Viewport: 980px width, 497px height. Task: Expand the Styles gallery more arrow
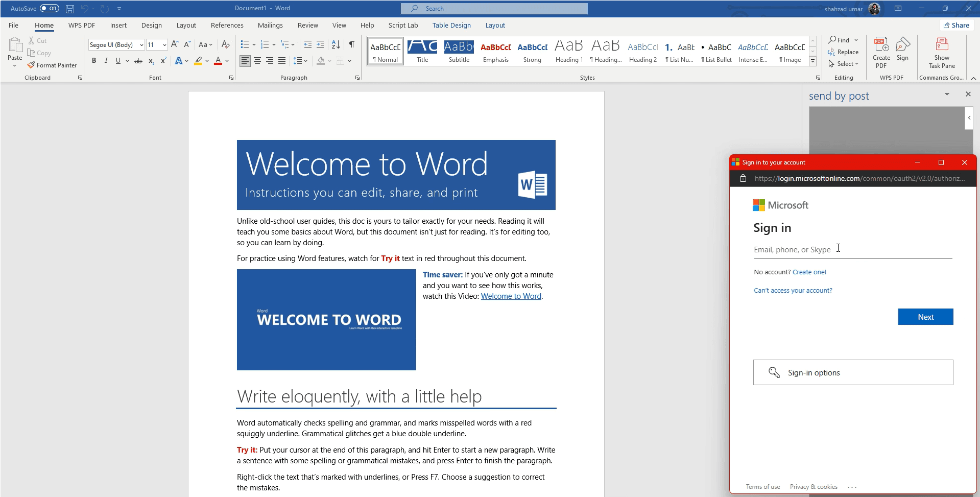click(x=812, y=62)
